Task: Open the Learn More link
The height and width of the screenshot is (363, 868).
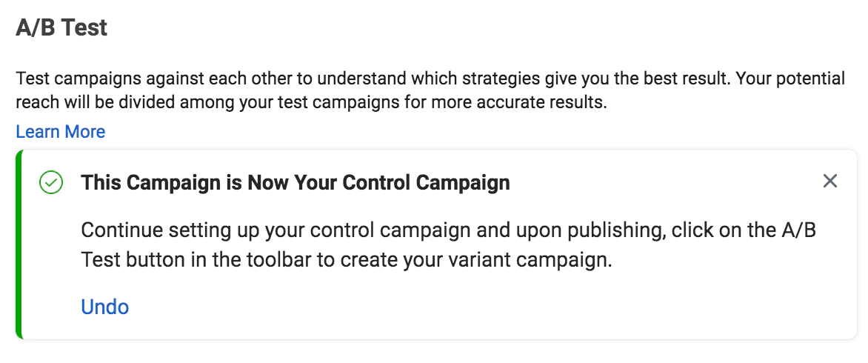Action: pyautogui.click(x=61, y=132)
